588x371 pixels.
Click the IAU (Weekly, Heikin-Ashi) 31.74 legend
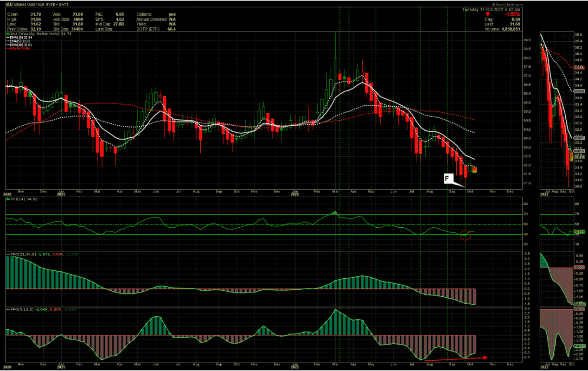(x=41, y=34)
